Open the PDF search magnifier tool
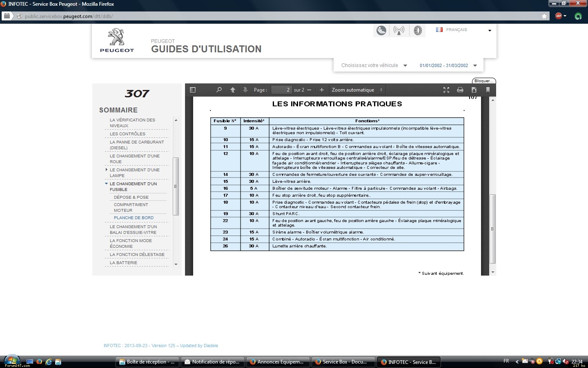 [x=219, y=90]
